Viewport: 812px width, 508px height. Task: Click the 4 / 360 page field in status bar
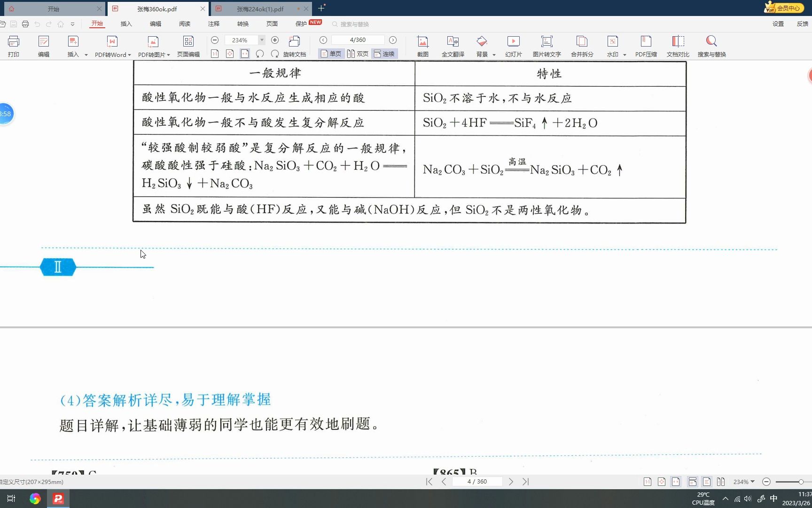click(477, 482)
